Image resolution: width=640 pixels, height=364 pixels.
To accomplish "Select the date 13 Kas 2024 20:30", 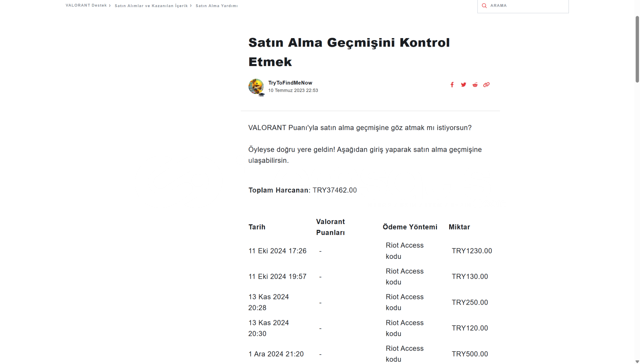I will pos(269,328).
